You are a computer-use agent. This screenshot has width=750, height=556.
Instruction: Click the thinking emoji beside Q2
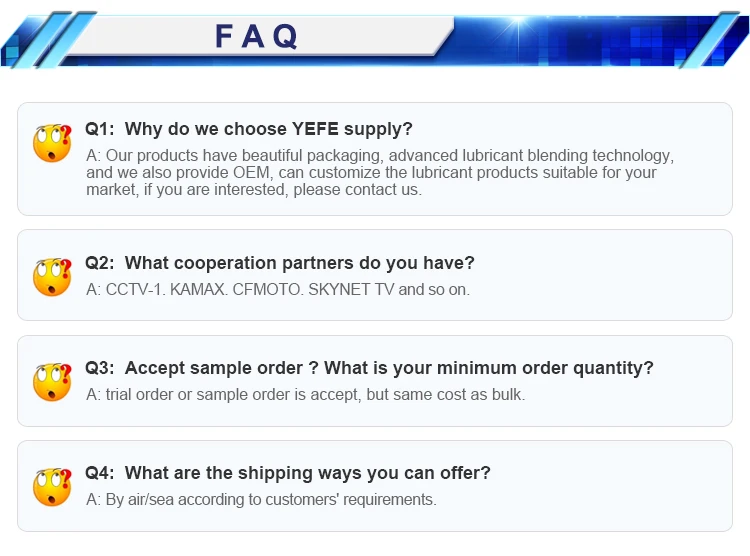(52, 276)
